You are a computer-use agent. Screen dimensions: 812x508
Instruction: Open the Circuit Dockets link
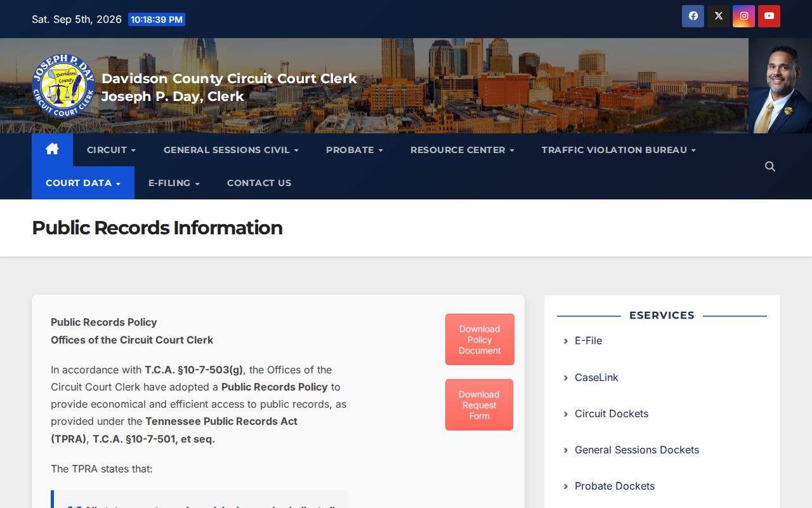[612, 413]
